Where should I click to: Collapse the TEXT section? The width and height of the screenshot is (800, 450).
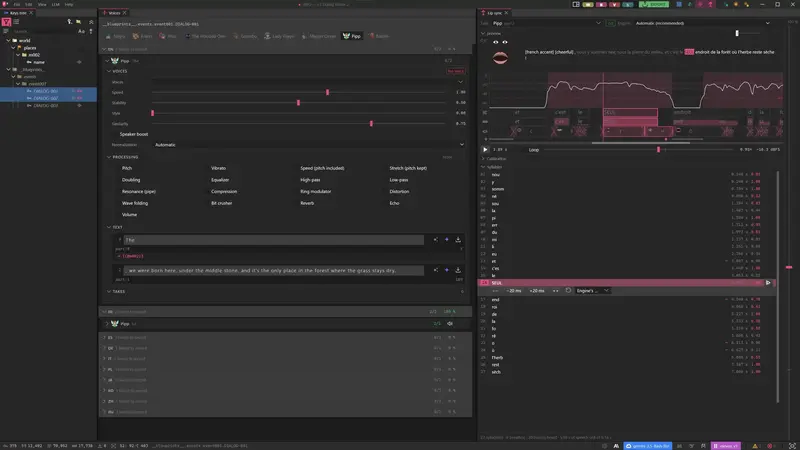point(109,227)
